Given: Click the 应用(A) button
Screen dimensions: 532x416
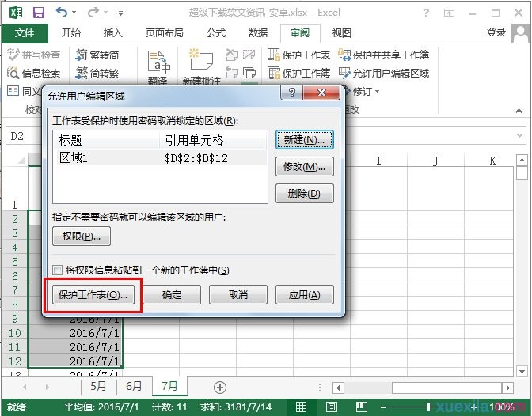Looking at the screenshot, I should click(305, 295).
